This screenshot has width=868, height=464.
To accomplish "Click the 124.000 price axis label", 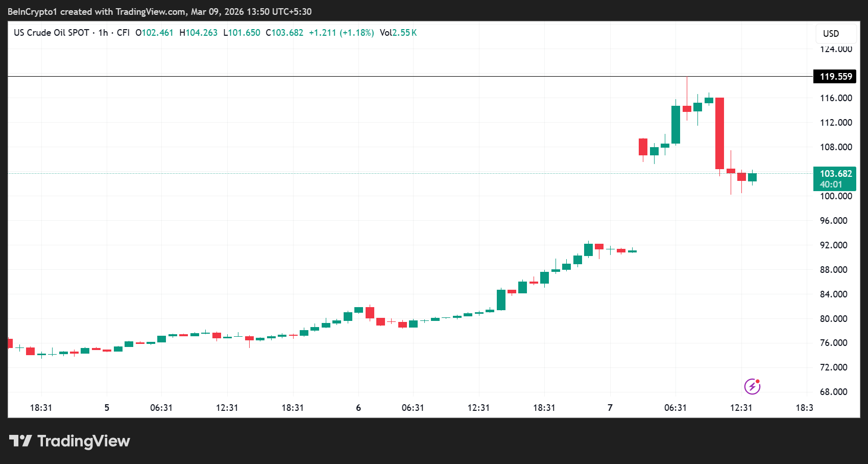I will tap(836, 50).
